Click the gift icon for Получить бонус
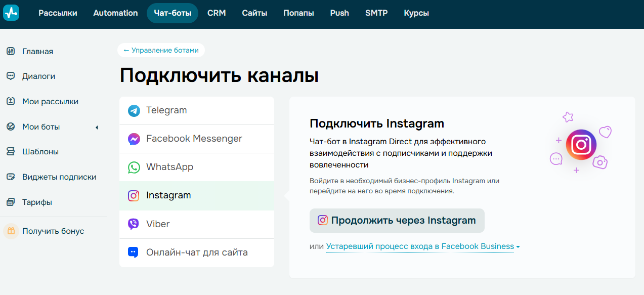This screenshot has width=644, height=295. tap(11, 231)
